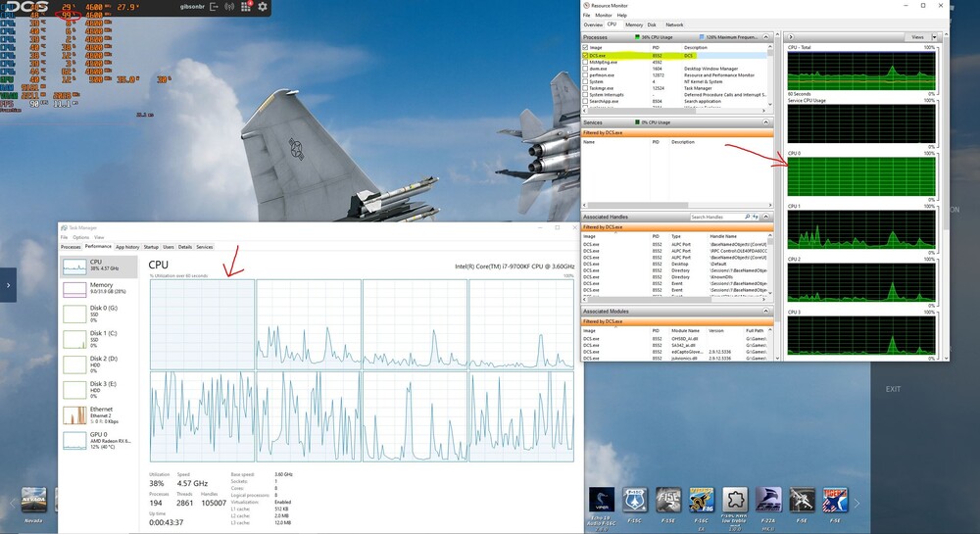This screenshot has height=534, width=980.
Task: Select the F-16C Viper EA module icon
Action: [702, 501]
